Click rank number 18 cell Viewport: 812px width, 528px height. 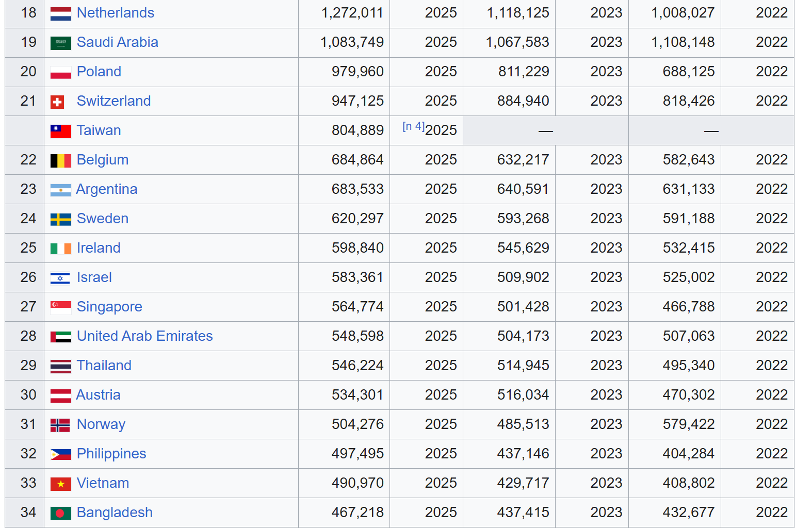pos(25,13)
